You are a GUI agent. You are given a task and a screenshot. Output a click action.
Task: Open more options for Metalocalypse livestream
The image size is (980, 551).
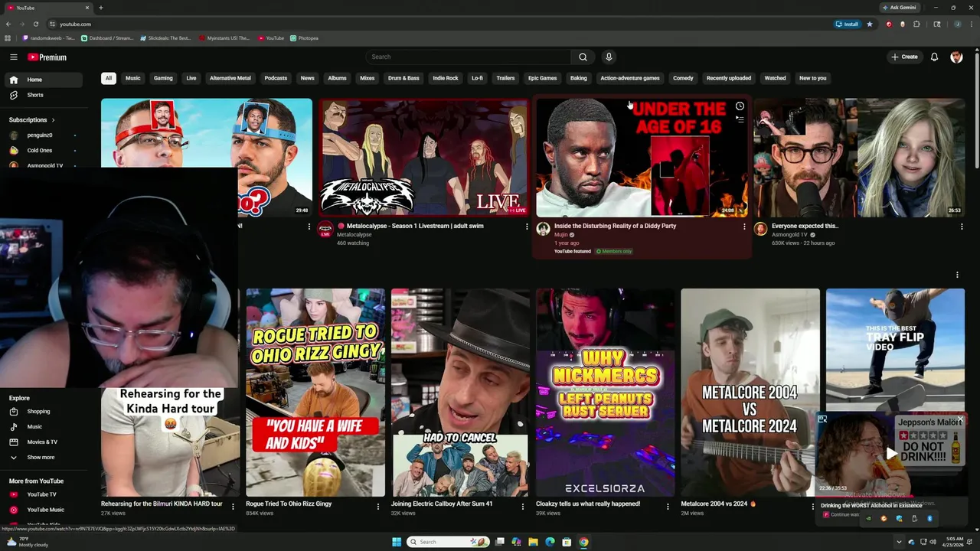[x=527, y=227]
